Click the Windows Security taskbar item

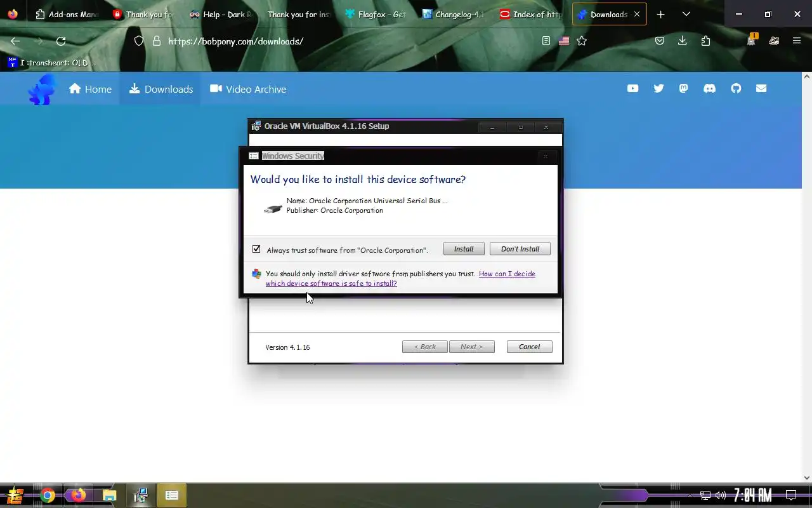coord(171,495)
